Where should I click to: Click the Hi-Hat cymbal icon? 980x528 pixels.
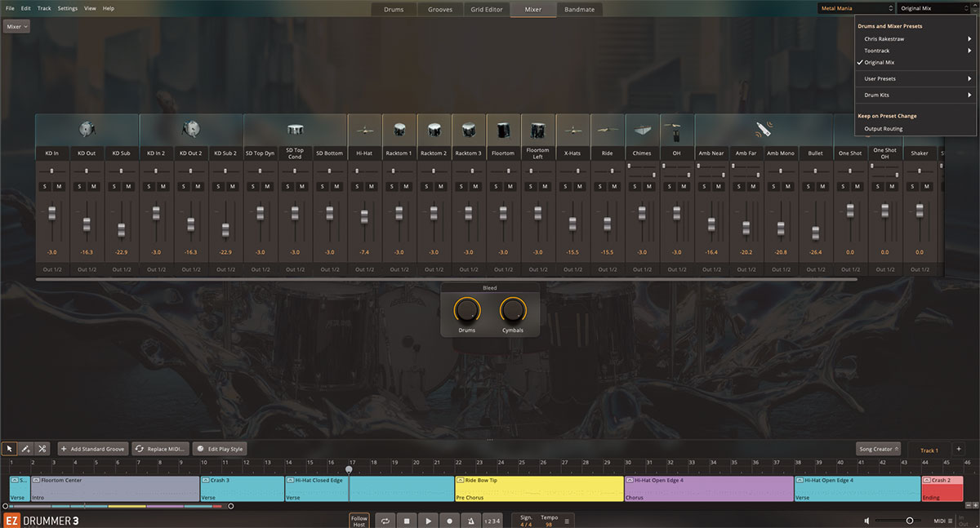(x=364, y=129)
